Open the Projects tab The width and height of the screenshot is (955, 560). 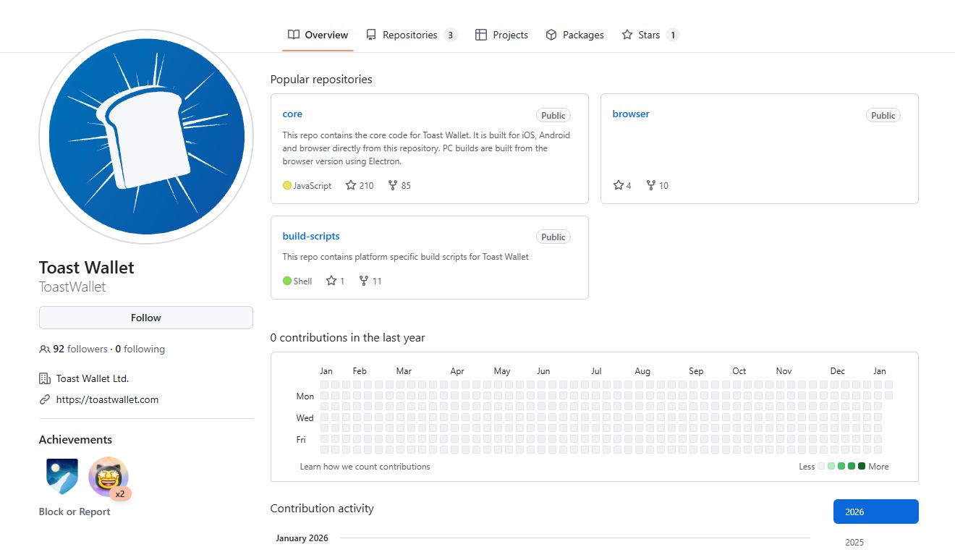tap(501, 35)
